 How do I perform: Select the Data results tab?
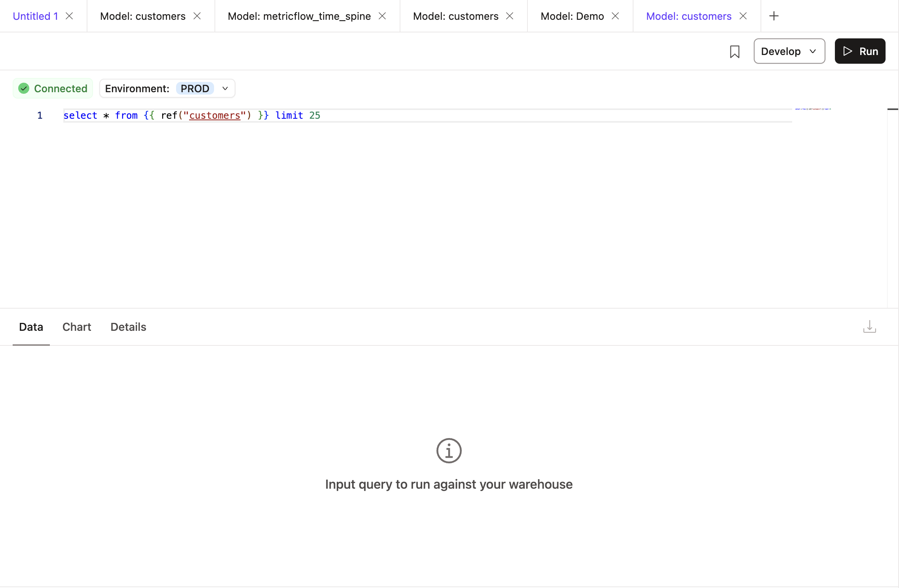click(x=31, y=327)
